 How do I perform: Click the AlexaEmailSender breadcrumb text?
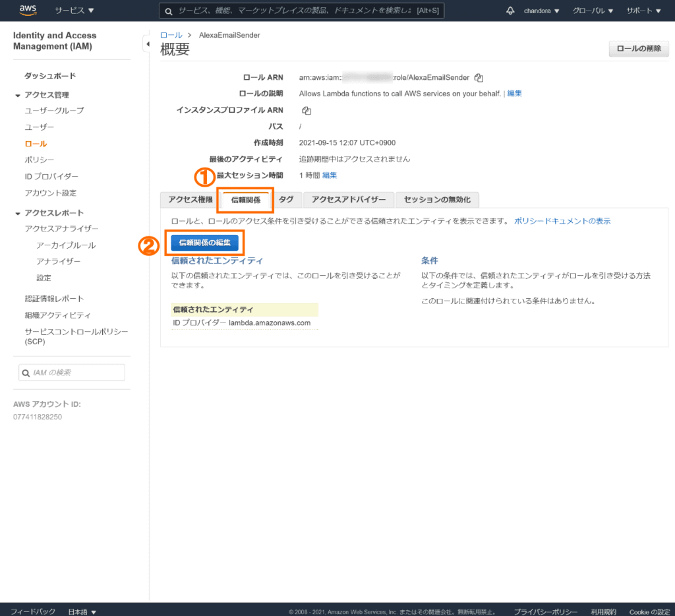(229, 35)
